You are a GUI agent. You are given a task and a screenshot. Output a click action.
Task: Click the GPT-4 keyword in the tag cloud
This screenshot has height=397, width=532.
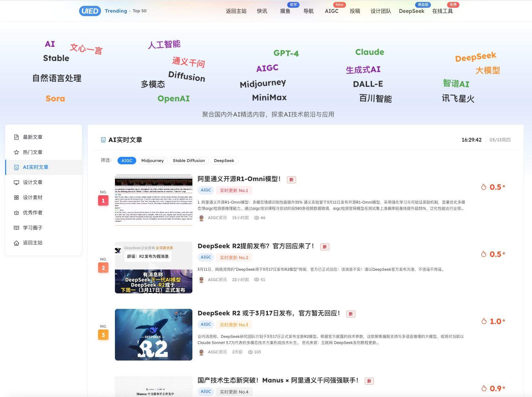[286, 53]
